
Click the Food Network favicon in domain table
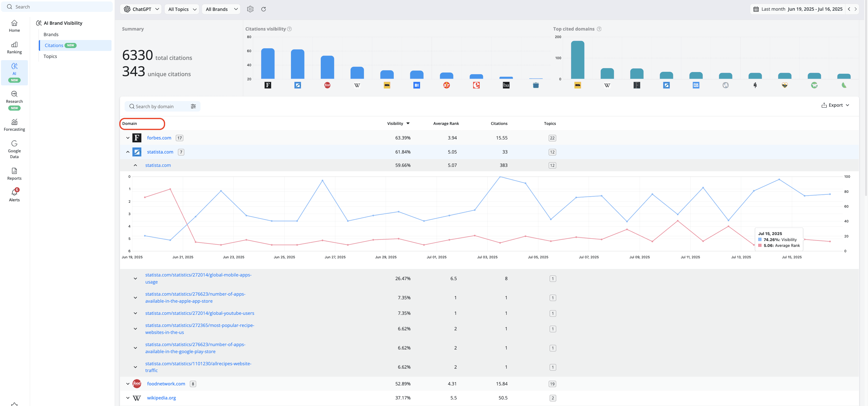click(137, 384)
